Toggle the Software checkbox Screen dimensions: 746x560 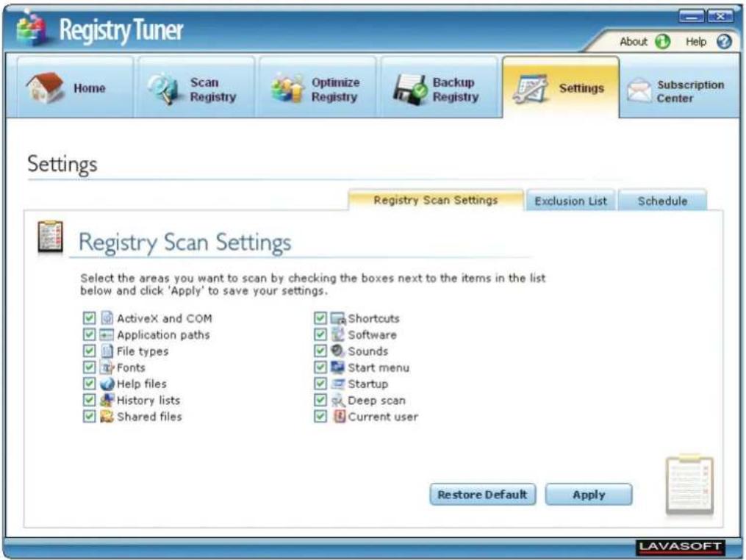(320, 334)
